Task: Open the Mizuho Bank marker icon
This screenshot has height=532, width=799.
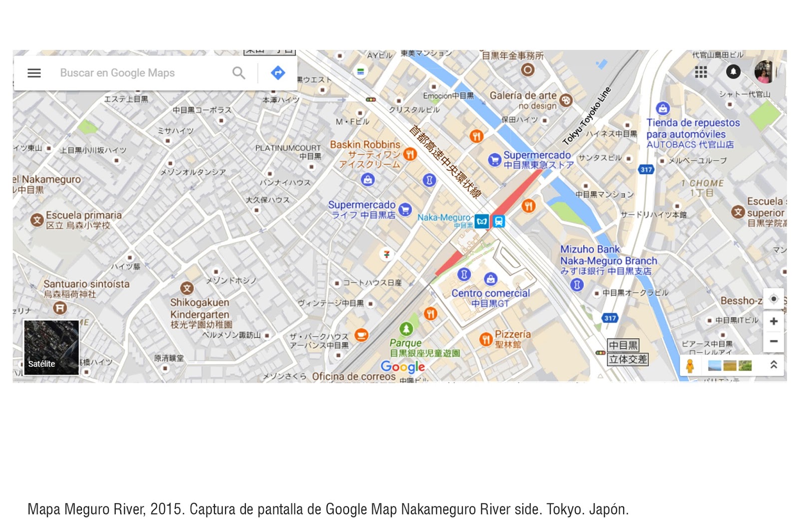Action: pyautogui.click(x=577, y=285)
